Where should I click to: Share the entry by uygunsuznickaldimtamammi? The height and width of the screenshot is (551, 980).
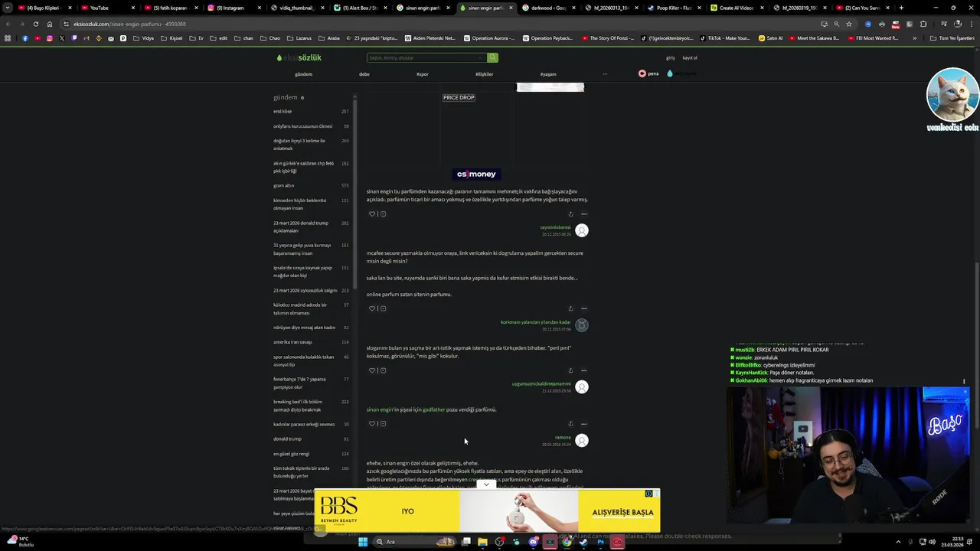[570, 370]
